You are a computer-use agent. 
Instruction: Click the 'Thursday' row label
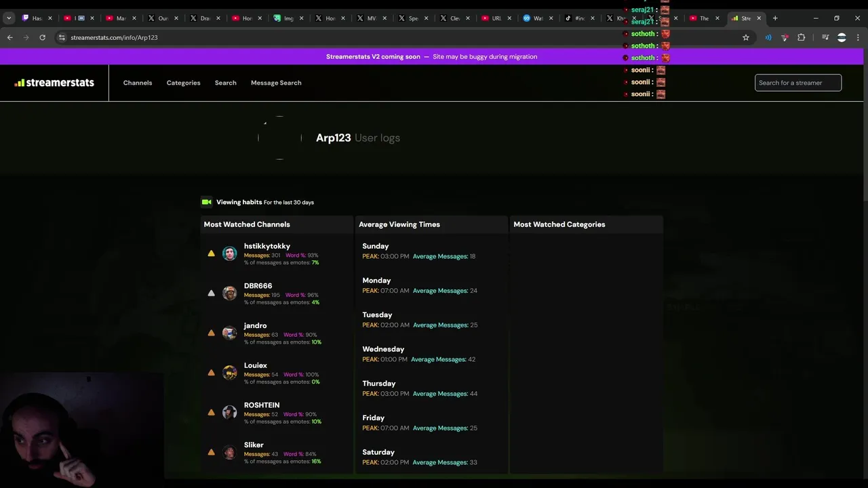point(378,384)
